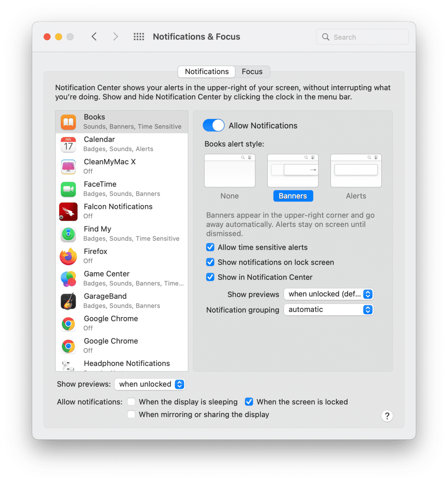Click the GarageBand guitar icon
The width and height of the screenshot is (448, 482).
[69, 301]
